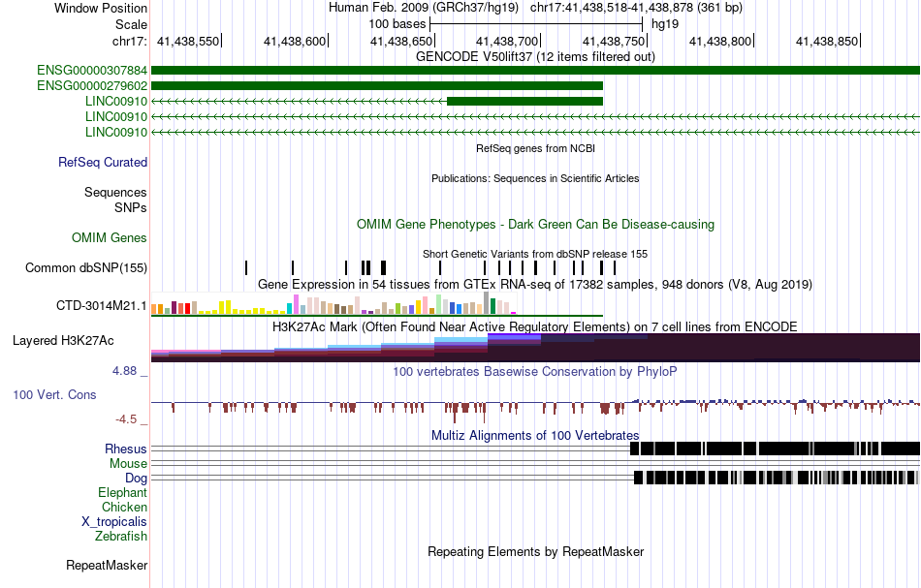Viewport: 921px width, 588px height.
Task: Click the GTEx tissue expression bar chart
Action: [x=333, y=303]
